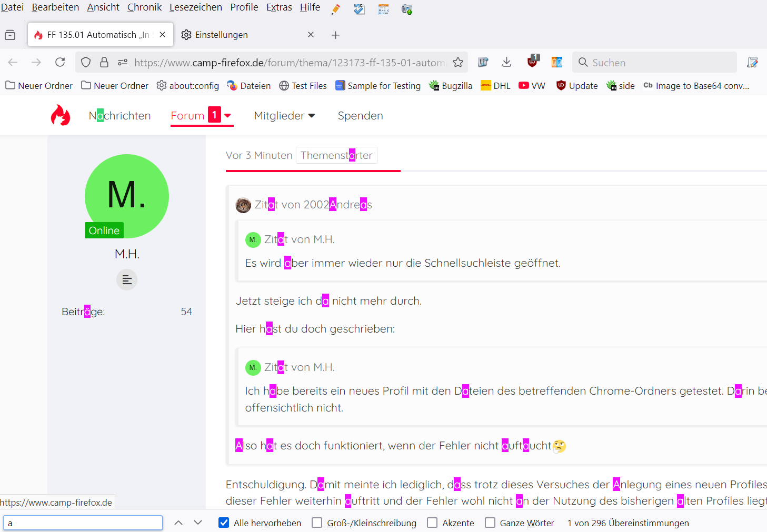
Task: Click the calendar grid icon in the menu bar
Action: 383,9
